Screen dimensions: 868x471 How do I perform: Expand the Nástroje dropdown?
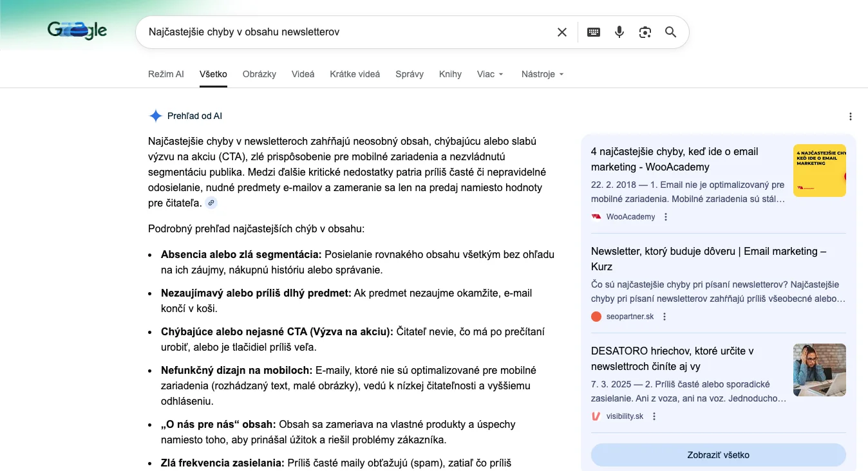tap(542, 74)
